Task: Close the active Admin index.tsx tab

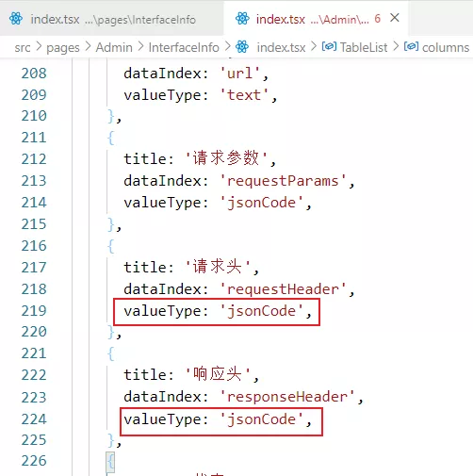Action: click(395, 18)
